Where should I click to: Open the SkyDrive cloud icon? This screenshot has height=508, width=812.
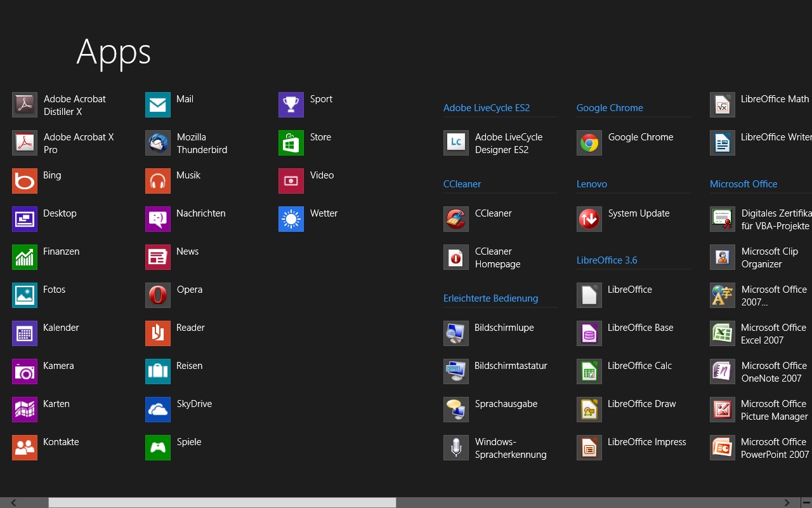158,410
